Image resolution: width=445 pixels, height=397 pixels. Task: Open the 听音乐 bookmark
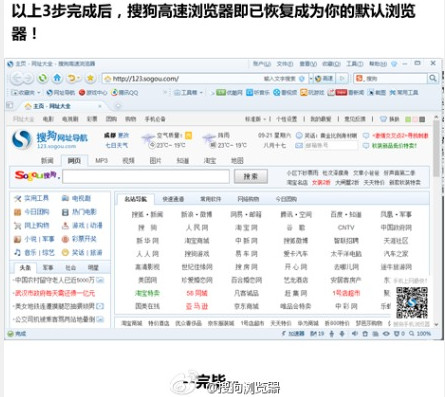coord(258,93)
